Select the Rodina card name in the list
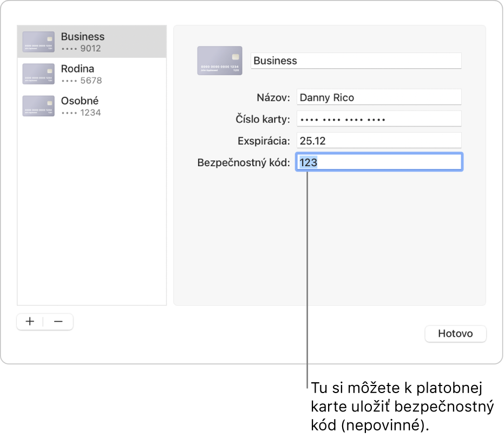Screen dimensions: 504x438 (x=77, y=69)
